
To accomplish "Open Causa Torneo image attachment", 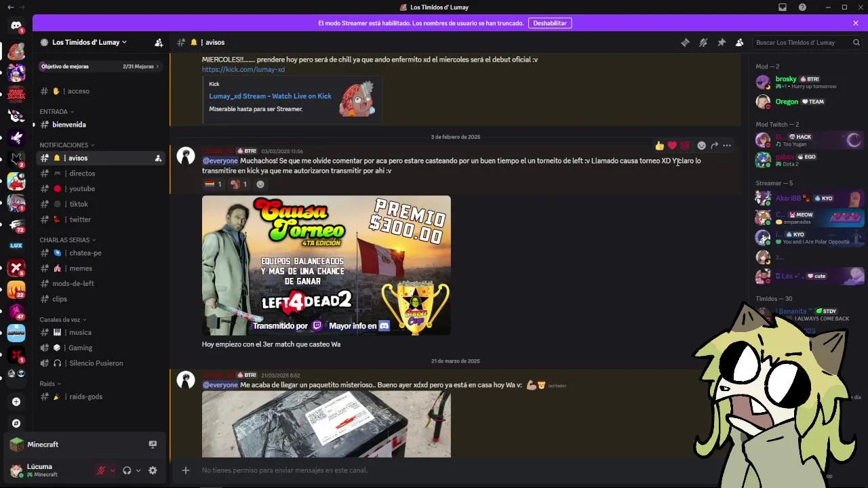I will tap(326, 266).
